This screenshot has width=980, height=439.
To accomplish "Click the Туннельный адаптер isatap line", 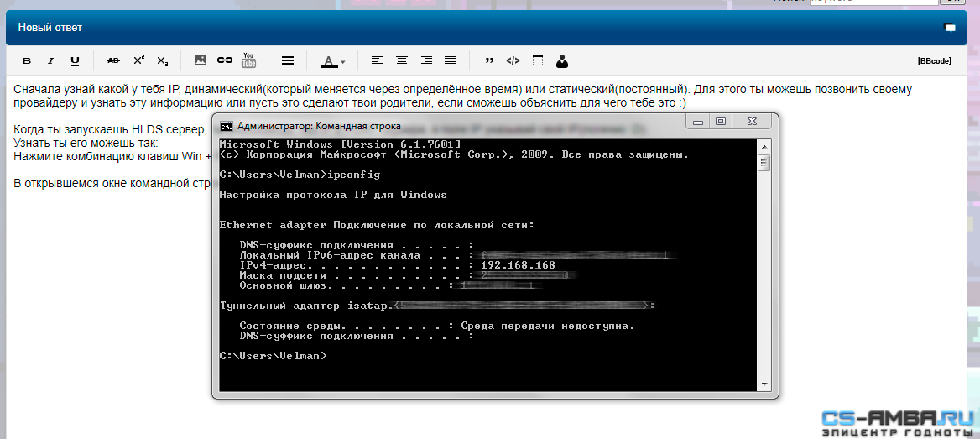I will pos(437,306).
